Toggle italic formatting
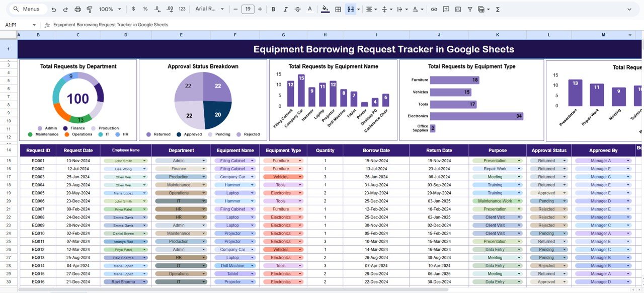The image size is (644, 293). tap(285, 9)
